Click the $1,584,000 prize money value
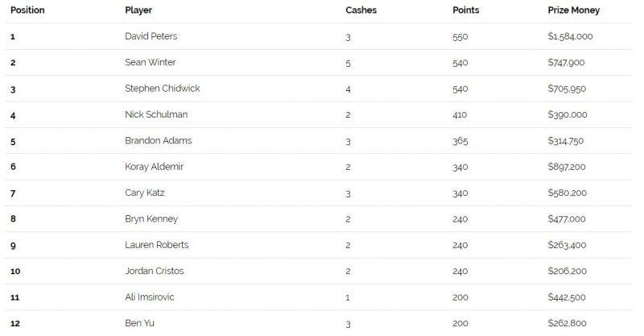Screen dimensions: 644x336 pos(571,36)
